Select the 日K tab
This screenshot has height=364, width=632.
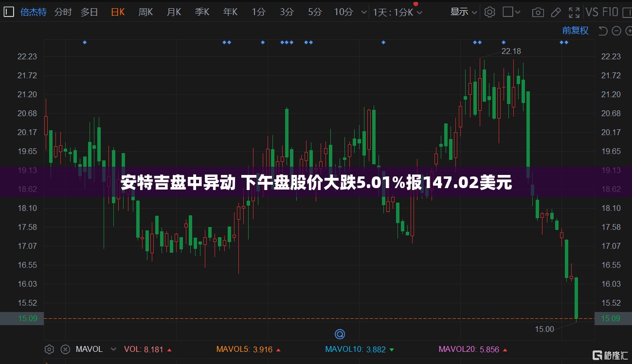coord(118,12)
